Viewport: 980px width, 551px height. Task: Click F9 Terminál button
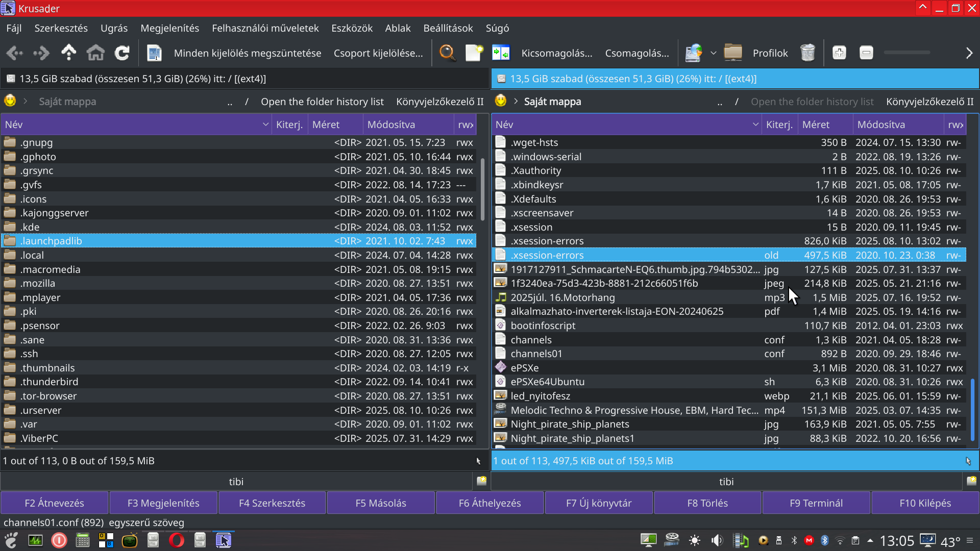(x=816, y=503)
